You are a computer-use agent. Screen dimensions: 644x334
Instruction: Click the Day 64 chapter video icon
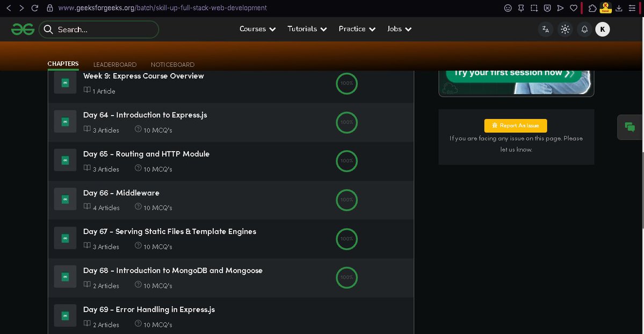pyautogui.click(x=64, y=122)
